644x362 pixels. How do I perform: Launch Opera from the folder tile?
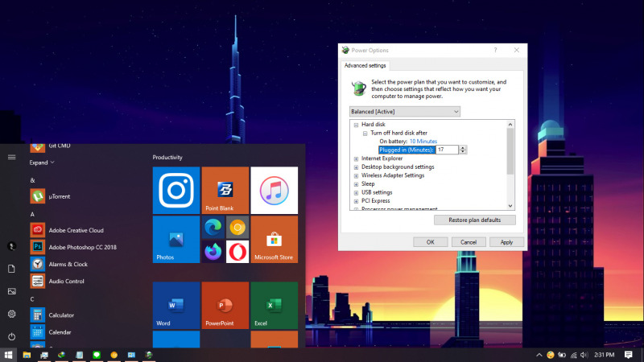point(237,252)
